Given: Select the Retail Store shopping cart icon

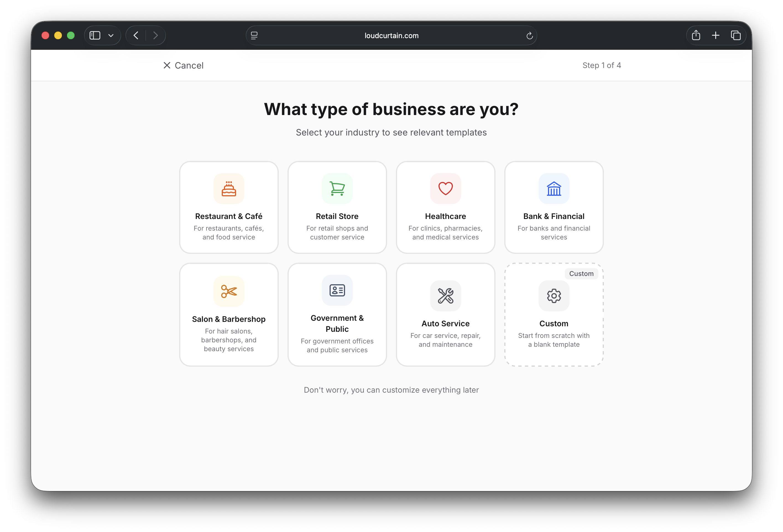Looking at the screenshot, I should pos(337,189).
